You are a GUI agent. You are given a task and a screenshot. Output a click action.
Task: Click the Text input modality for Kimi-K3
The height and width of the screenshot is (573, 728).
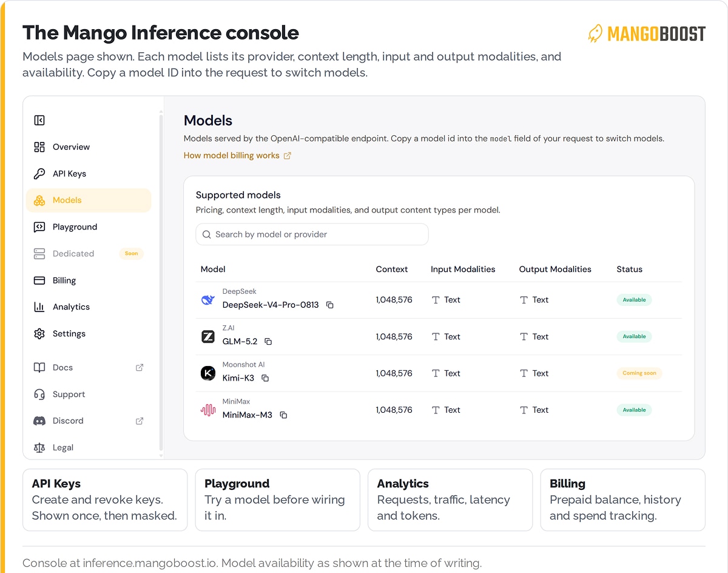pos(446,373)
